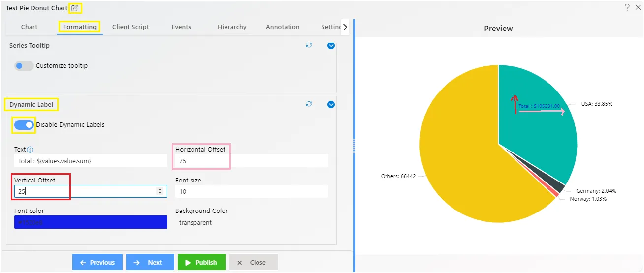Adjust Vertical Offset stepper arrows
644x273 pixels.
click(160, 191)
